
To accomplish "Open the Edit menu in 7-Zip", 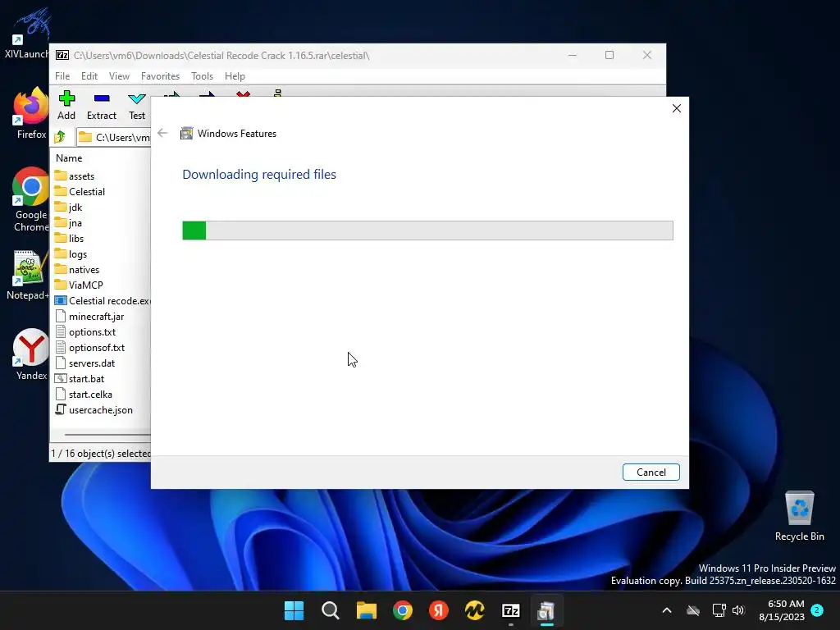I will [x=89, y=76].
